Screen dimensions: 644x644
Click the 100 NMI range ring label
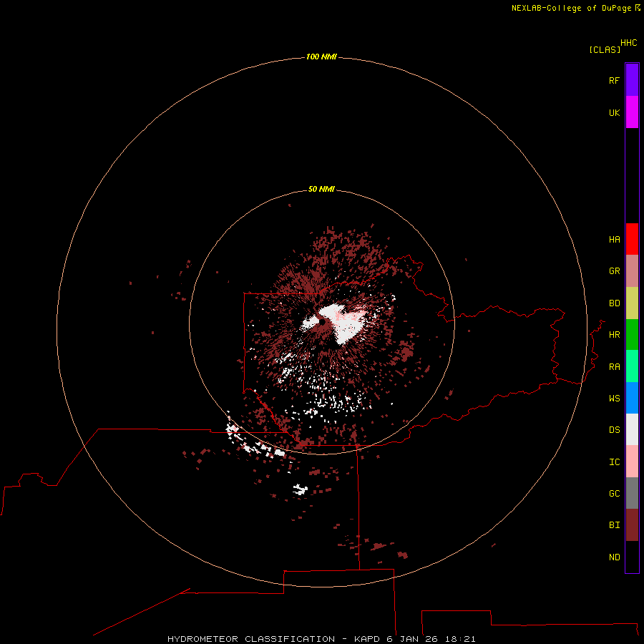321,57
